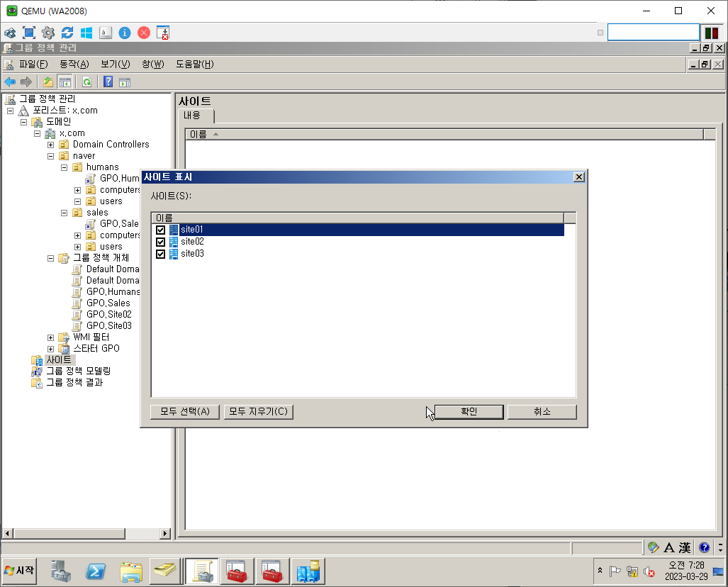Open QEMU settings gear icon

coord(48,33)
